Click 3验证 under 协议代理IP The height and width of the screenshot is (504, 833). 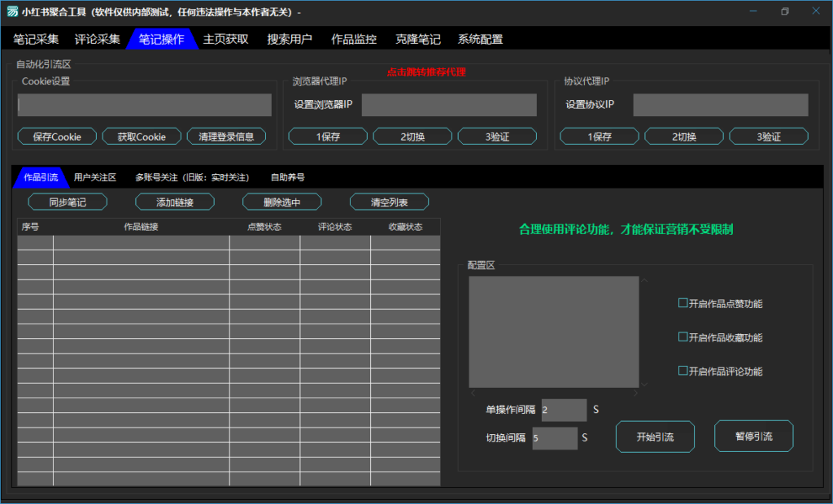click(769, 137)
